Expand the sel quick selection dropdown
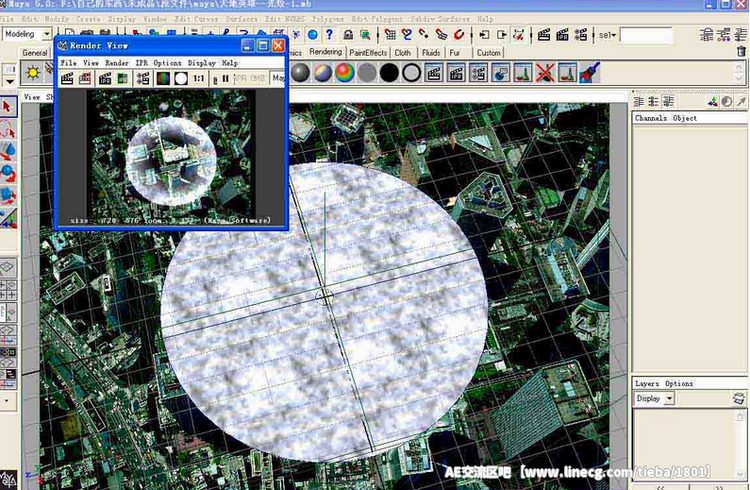The width and height of the screenshot is (750, 490). (x=607, y=35)
